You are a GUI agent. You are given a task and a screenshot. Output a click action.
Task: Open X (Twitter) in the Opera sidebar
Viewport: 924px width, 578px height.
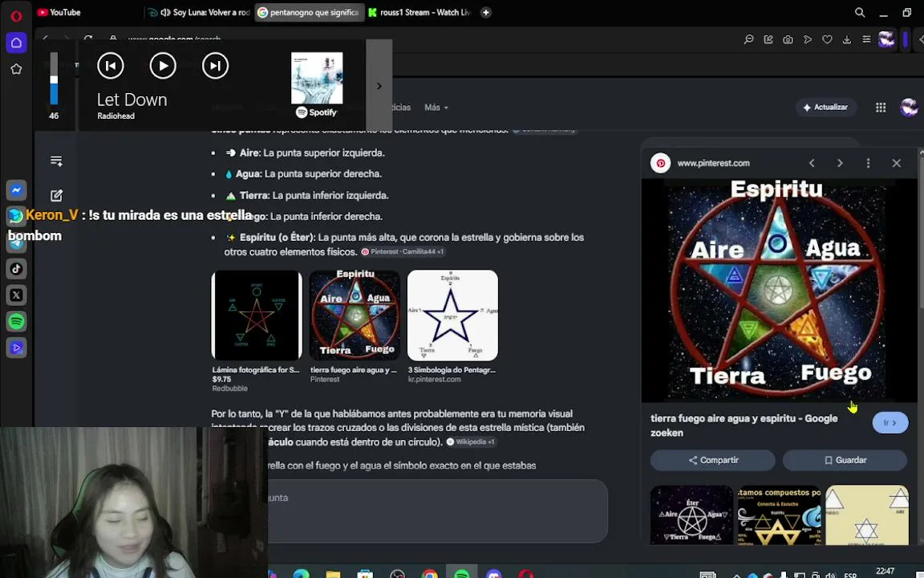[x=17, y=295]
